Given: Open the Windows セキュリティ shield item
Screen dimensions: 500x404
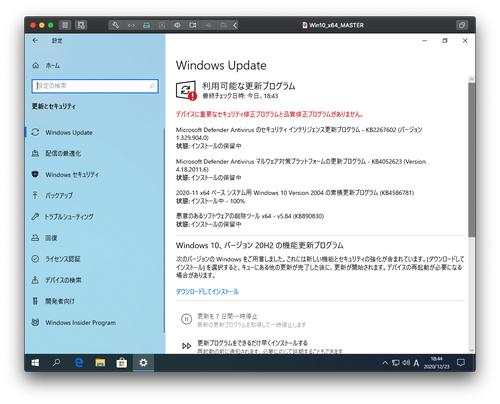Looking at the screenshot, I should pos(65,174).
